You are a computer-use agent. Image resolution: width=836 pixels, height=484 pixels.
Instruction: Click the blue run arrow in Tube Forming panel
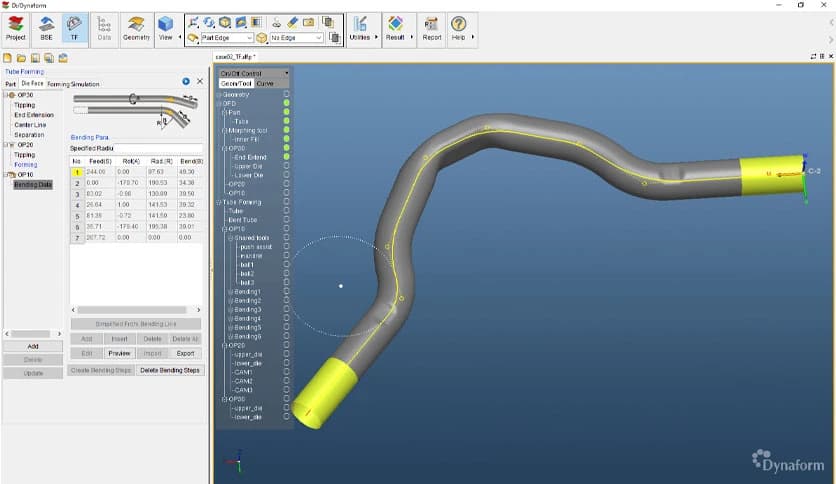click(186, 81)
